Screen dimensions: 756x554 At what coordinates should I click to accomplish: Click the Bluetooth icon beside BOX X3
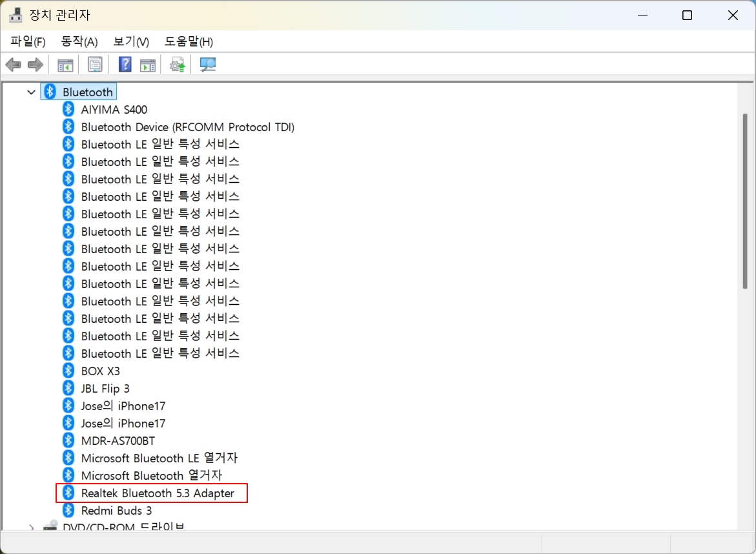click(68, 371)
